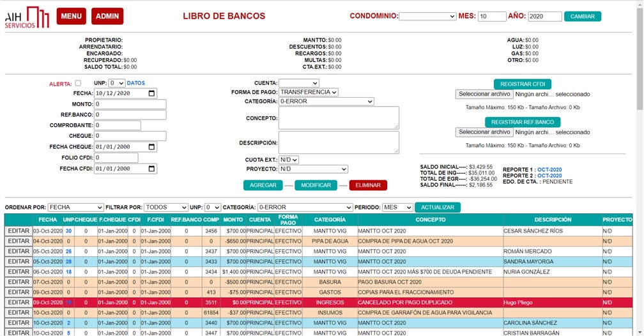This screenshot has height=336, width=644.
Task: Open the filter-bar UNP dropdown
Action: [x=212, y=208]
